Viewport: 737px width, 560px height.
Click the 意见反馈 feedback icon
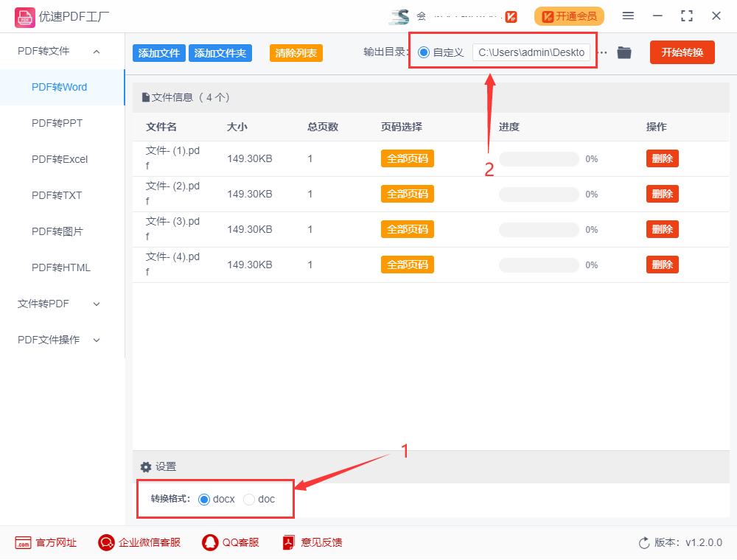(x=288, y=542)
